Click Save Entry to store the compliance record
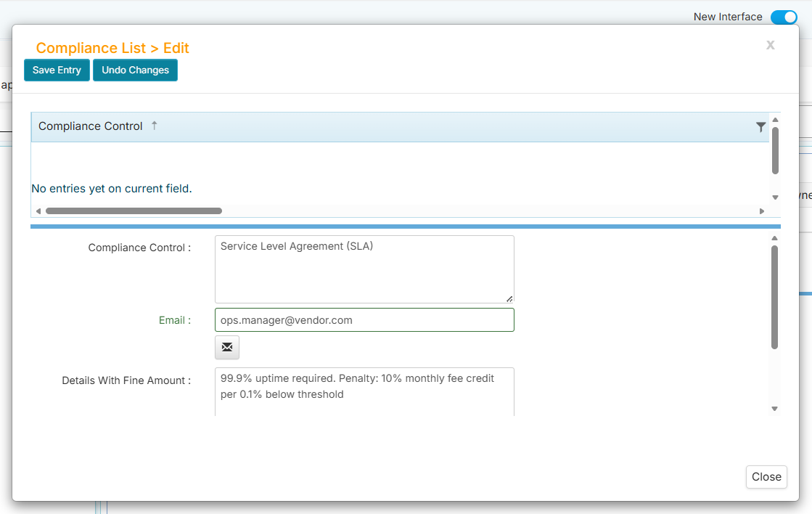Viewport: 812px width, 514px height. (57, 70)
